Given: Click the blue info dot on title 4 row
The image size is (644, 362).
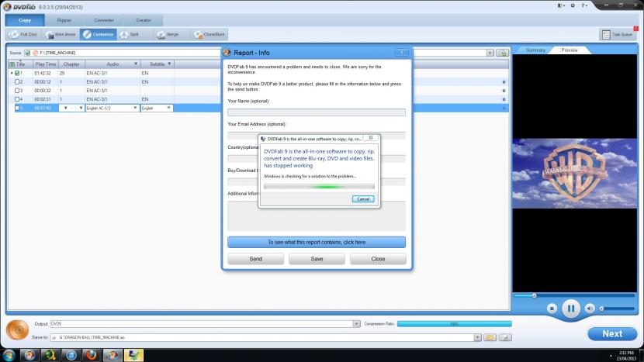Looking at the screenshot, I should pyautogui.click(x=504, y=99).
